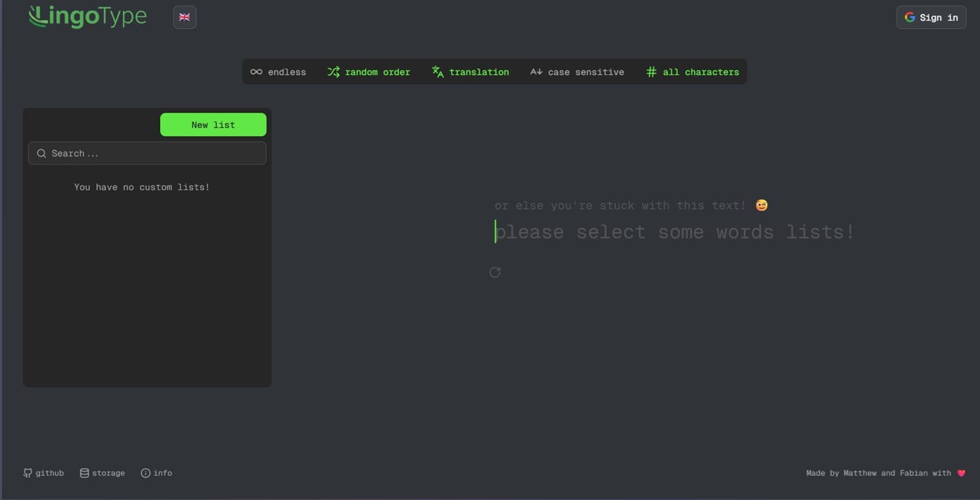
Task: Create a new word list
Action: (x=213, y=124)
